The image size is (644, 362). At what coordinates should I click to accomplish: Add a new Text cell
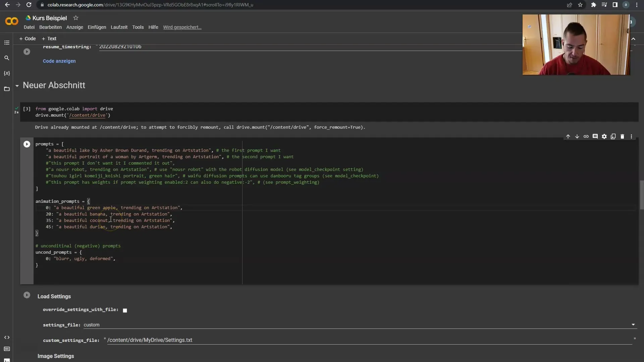pyautogui.click(x=49, y=39)
